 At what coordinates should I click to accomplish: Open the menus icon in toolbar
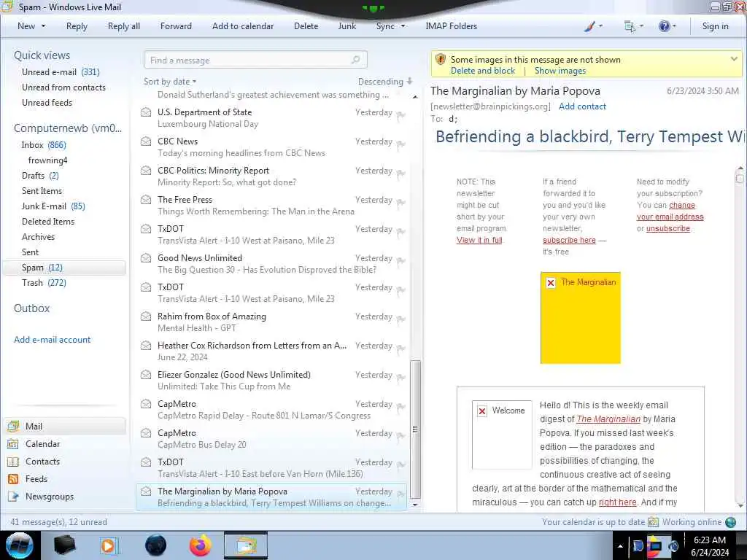tap(630, 26)
